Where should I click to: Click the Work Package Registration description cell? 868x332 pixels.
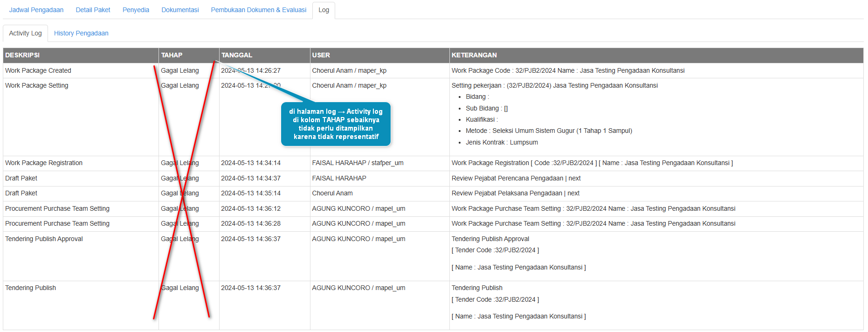click(44, 163)
